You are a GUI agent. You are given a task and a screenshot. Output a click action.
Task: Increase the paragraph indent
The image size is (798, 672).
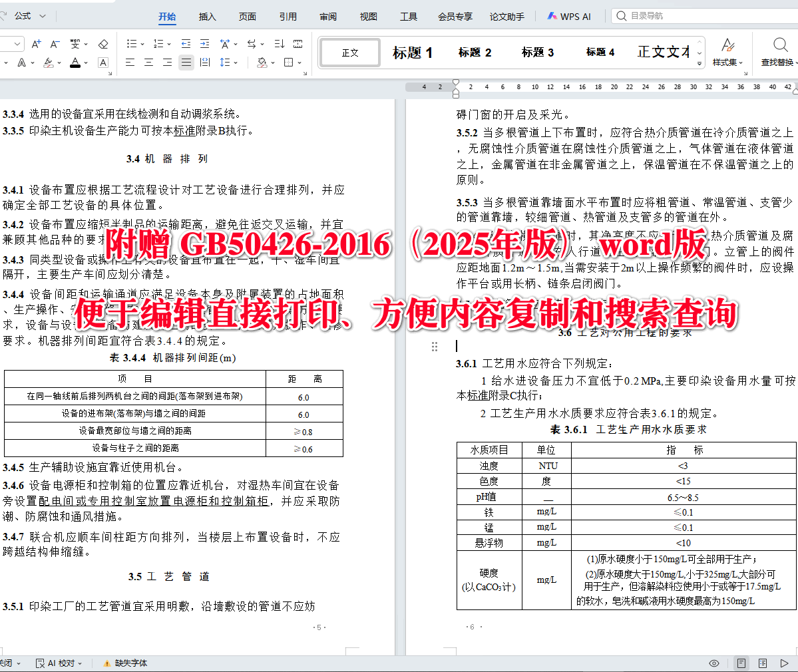coord(204,45)
